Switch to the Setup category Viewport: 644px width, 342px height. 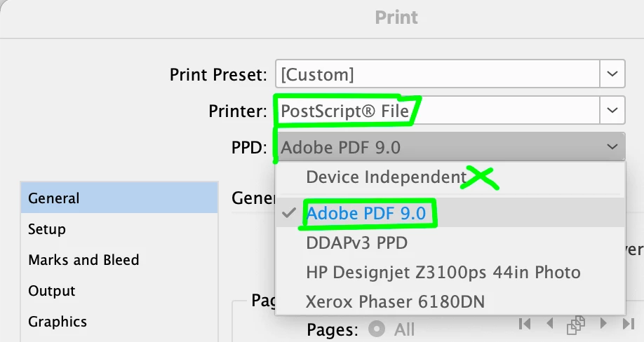pos(47,229)
